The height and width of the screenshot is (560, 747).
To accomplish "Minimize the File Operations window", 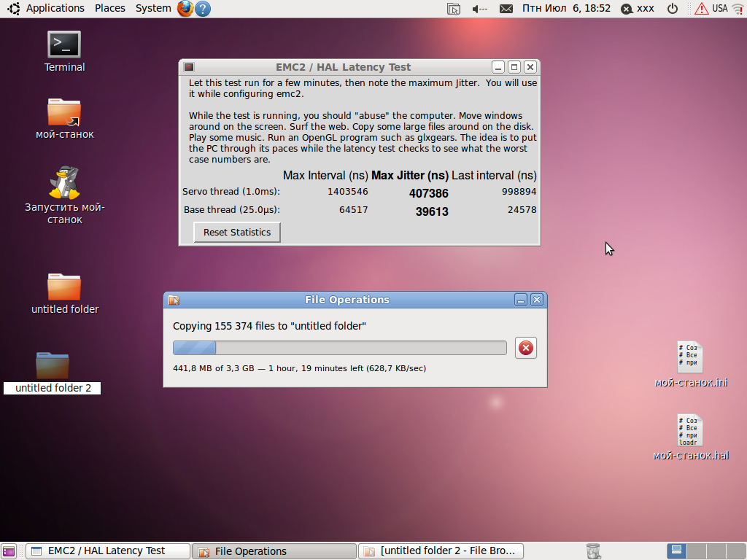I will click(x=521, y=300).
